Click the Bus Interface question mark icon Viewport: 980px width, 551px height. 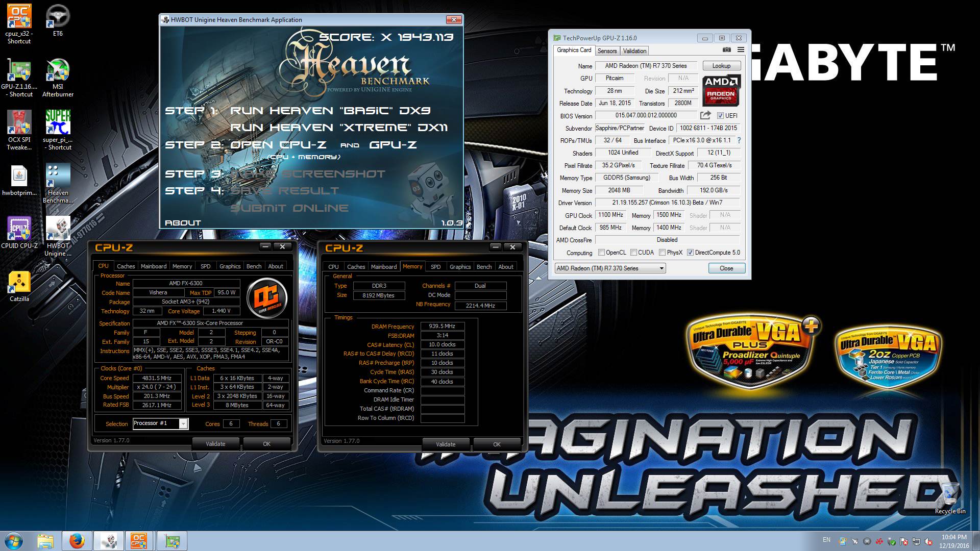[x=739, y=140]
